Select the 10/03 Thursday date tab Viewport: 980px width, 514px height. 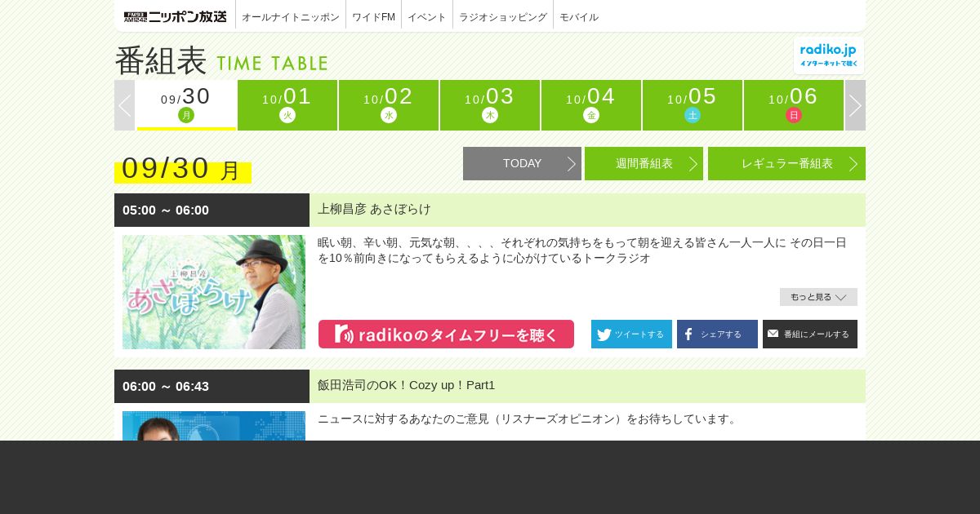point(490,105)
